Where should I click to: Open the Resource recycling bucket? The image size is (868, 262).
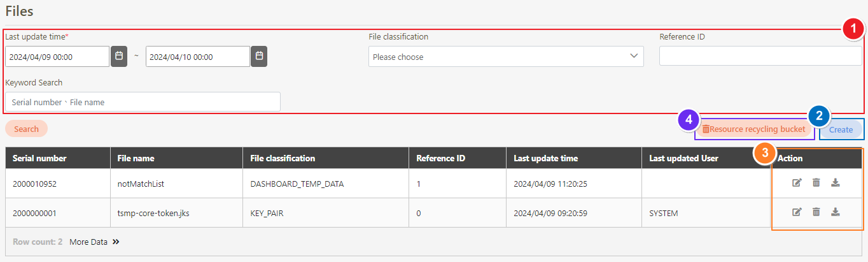[x=754, y=129]
